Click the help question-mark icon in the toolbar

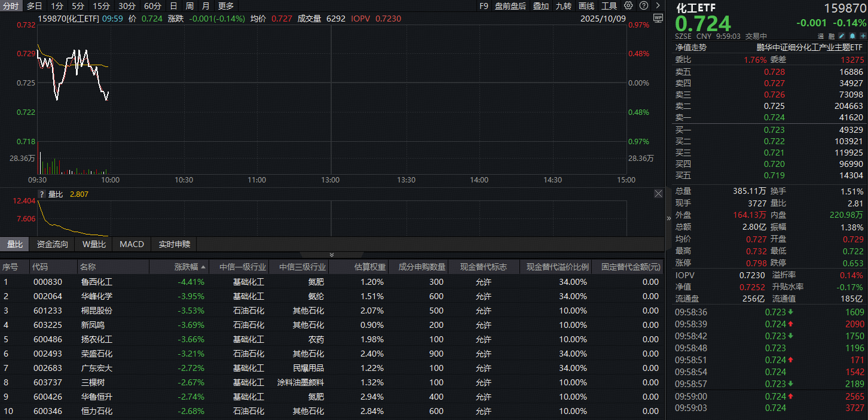click(x=644, y=5)
